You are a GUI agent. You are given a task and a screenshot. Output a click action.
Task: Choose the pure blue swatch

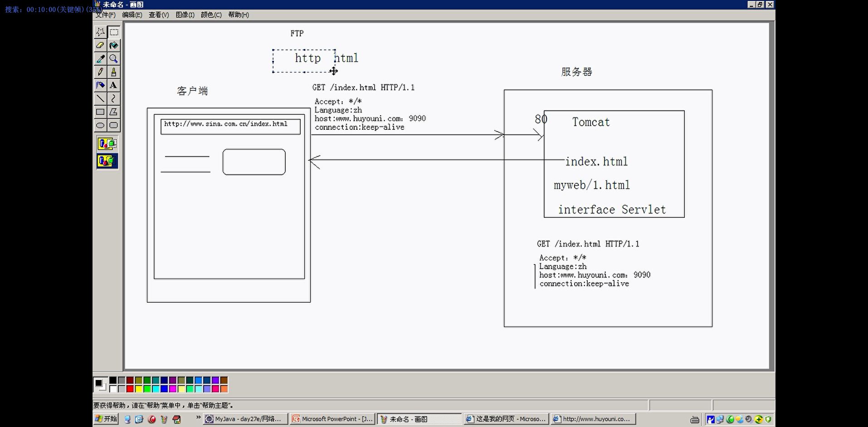tap(164, 389)
